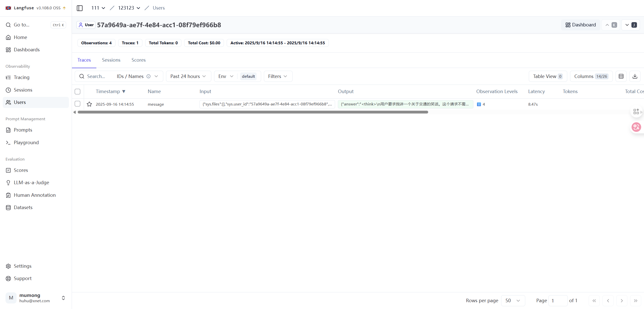Expand the 123123 project dropdown

coord(129,8)
